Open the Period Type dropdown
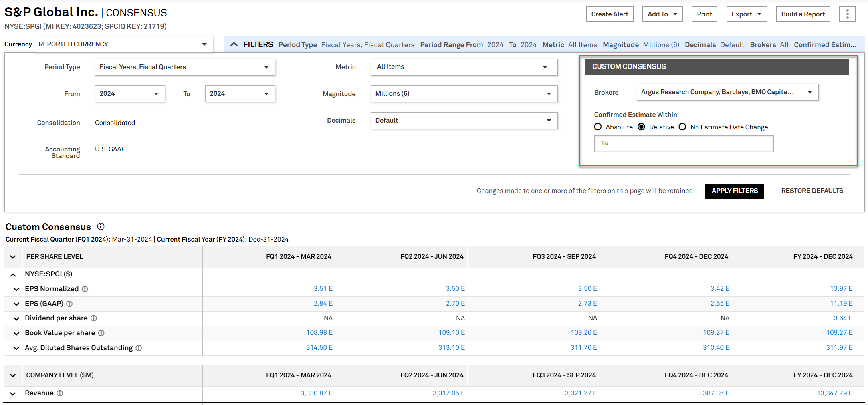868x405 pixels. coord(185,67)
